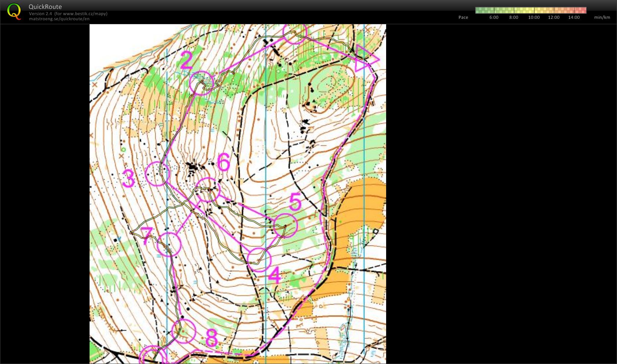Screen dimensions: 617x364
Task: Click the 6:00 pace legend value
Action: click(x=494, y=17)
